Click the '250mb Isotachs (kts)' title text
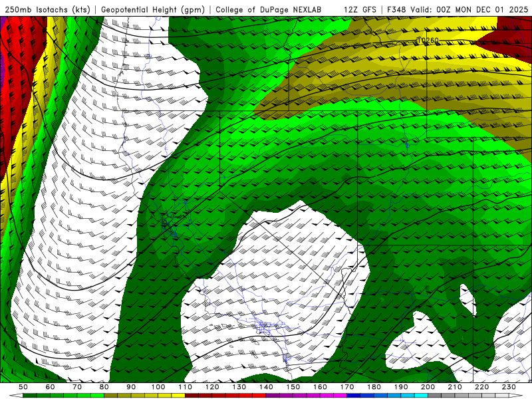Viewport: 532px width, 399px height. point(47,9)
